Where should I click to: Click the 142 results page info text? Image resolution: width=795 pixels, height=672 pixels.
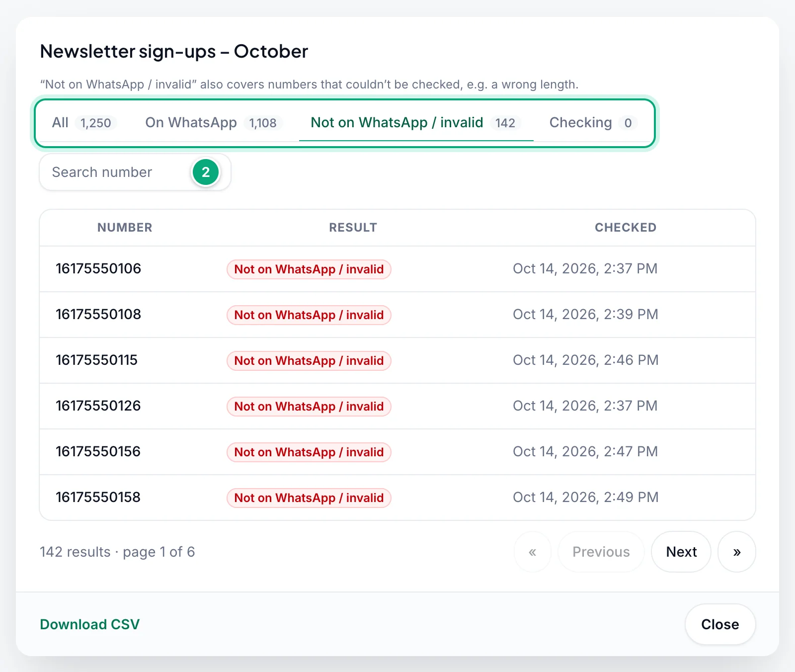(x=117, y=552)
